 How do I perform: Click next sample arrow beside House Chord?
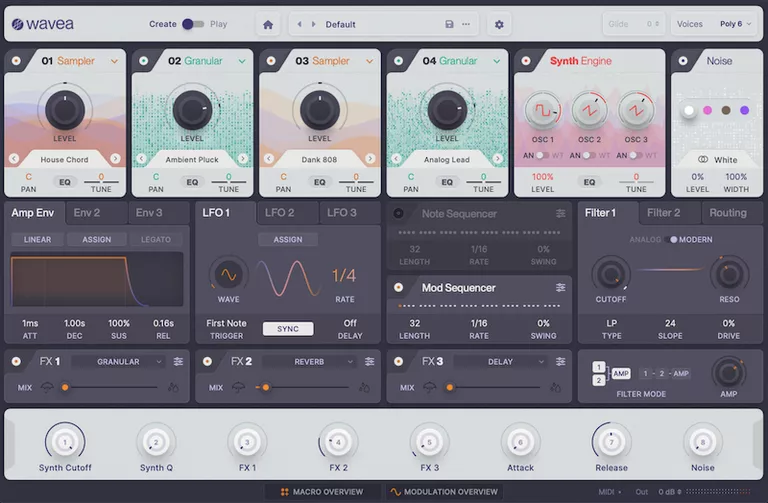pyautogui.click(x=116, y=159)
